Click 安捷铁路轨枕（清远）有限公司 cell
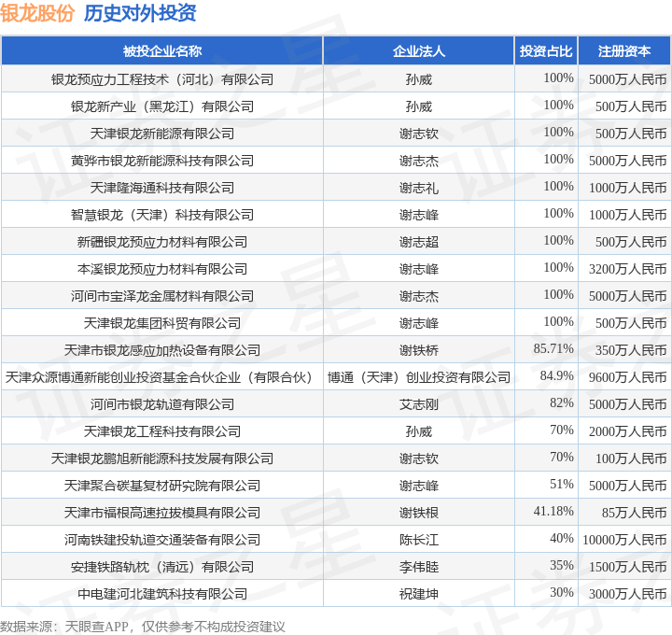Image resolution: width=672 pixels, height=635 pixels. click(x=162, y=567)
